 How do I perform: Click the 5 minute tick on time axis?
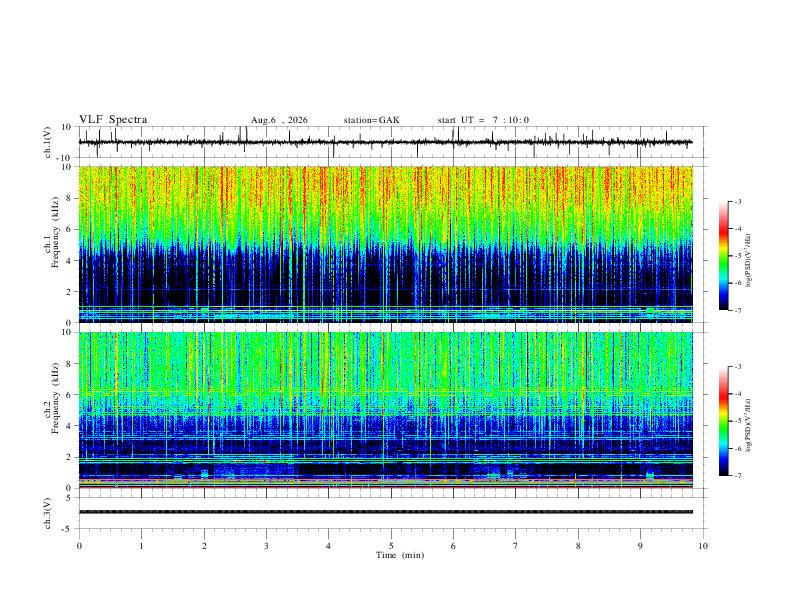(x=391, y=546)
